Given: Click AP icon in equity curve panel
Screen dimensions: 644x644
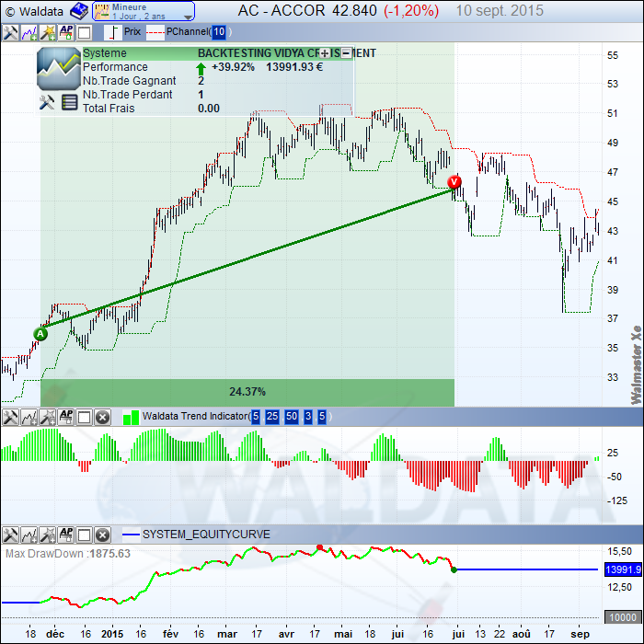Looking at the screenshot, I should pos(66,535).
